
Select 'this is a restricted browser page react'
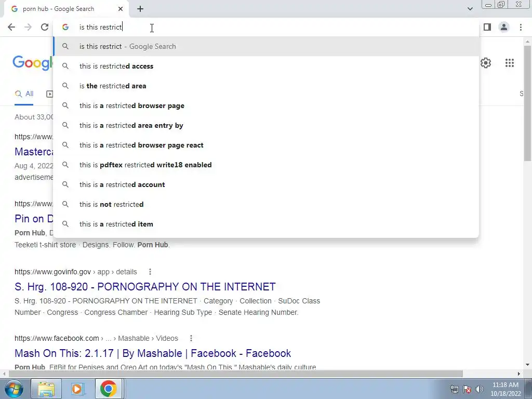(x=266, y=145)
